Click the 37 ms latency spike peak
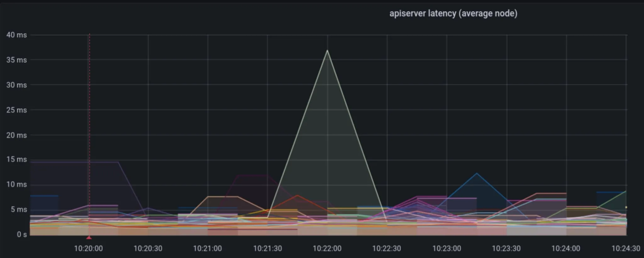Image resolution: width=644 pixels, height=258 pixels. click(x=327, y=50)
